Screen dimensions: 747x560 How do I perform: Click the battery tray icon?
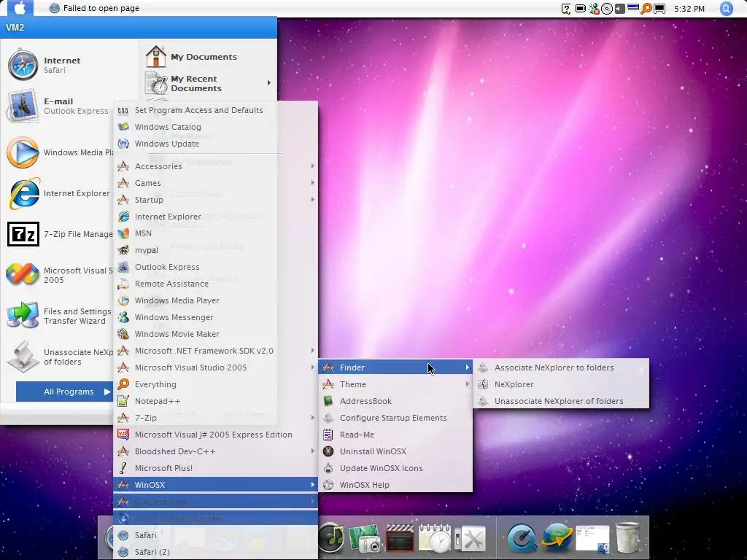581,9
